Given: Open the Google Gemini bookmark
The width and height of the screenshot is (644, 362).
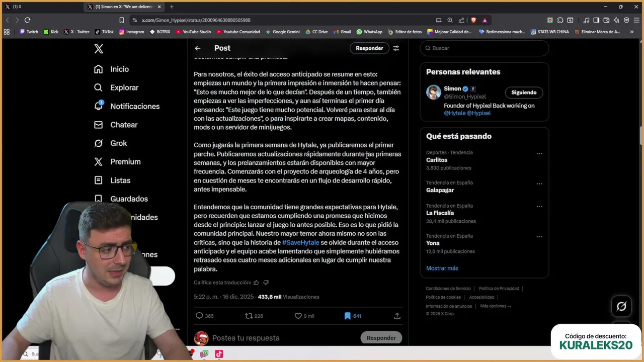Looking at the screenshot, I should click(282, 32).
